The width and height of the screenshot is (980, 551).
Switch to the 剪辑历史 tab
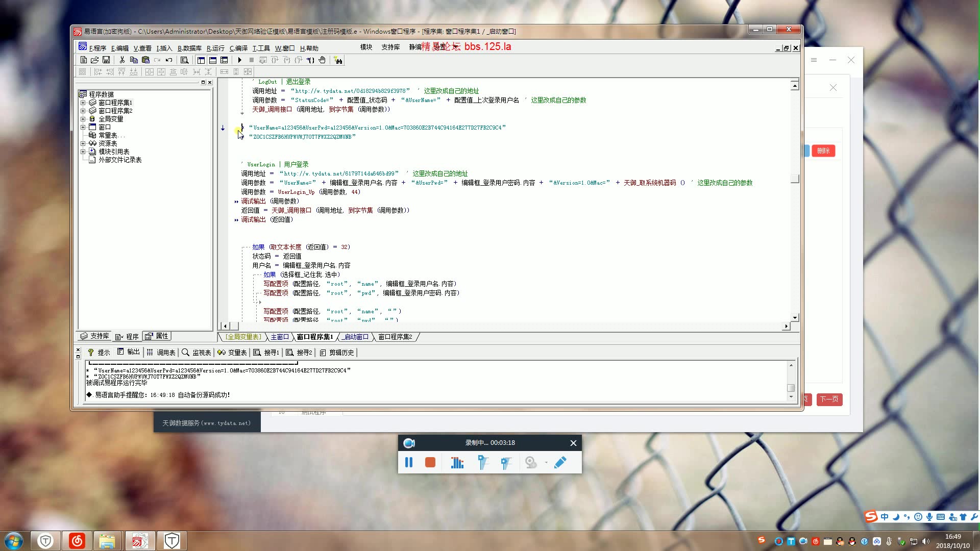[x=337, y=353]
